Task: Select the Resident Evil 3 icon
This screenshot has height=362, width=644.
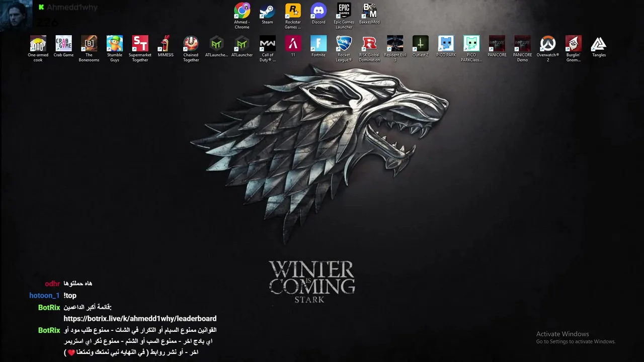Action: point(395,49)
